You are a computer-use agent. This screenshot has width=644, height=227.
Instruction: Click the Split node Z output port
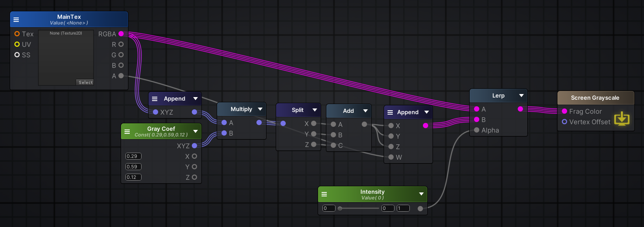coord(314,144)
